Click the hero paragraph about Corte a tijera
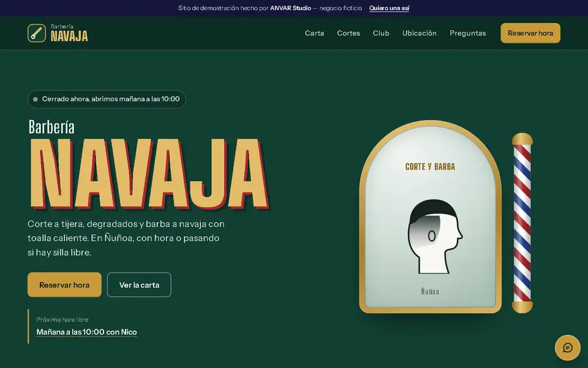This screenshot has width=588, height=368. click(126, 238)
